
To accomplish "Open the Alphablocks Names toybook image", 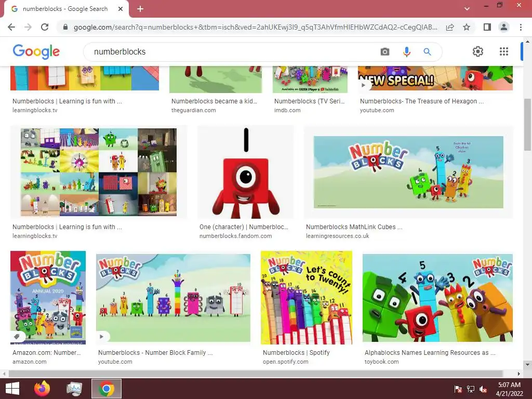I will (x=437, y=298).
